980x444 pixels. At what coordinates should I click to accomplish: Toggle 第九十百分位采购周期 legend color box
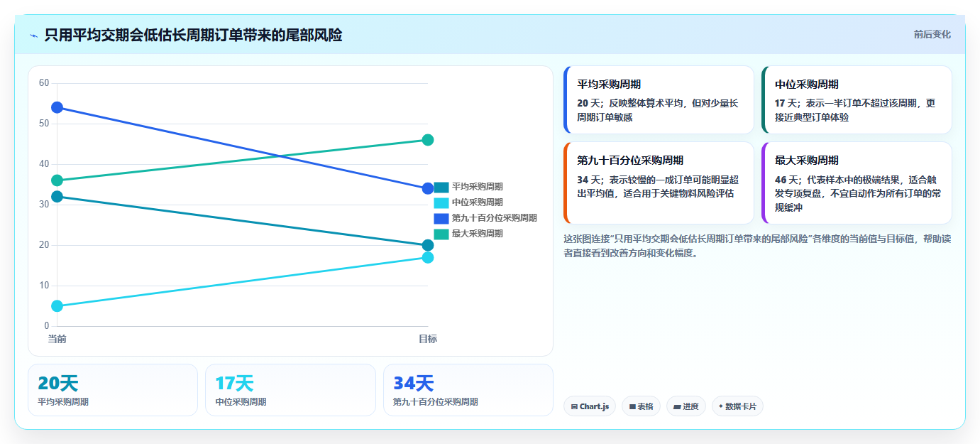coord(441,218)
